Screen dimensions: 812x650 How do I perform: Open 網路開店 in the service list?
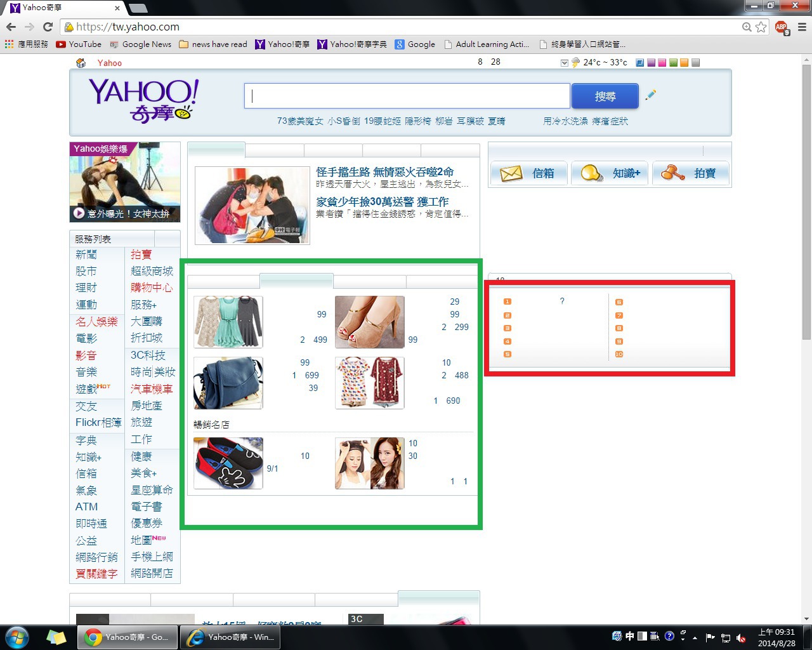tap(152, 573)
